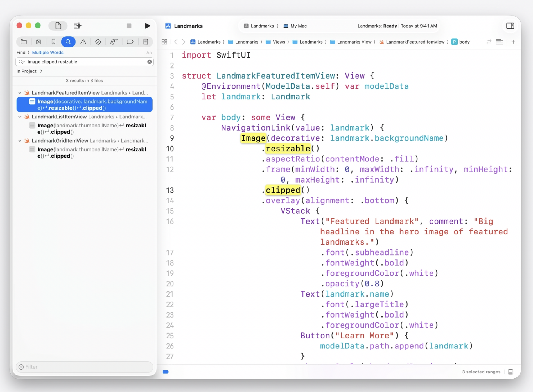The height and width of the screenshot is (392, 533).
Task: Open the LandmarkFeaturedItemView file breadcrumb
Action: [x=412, y=42]
